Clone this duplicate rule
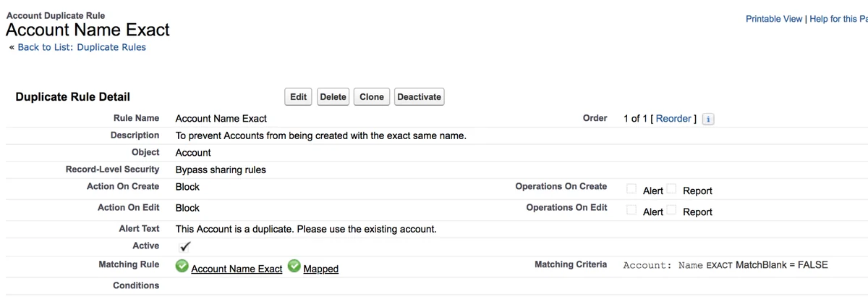 pos(372,97)
